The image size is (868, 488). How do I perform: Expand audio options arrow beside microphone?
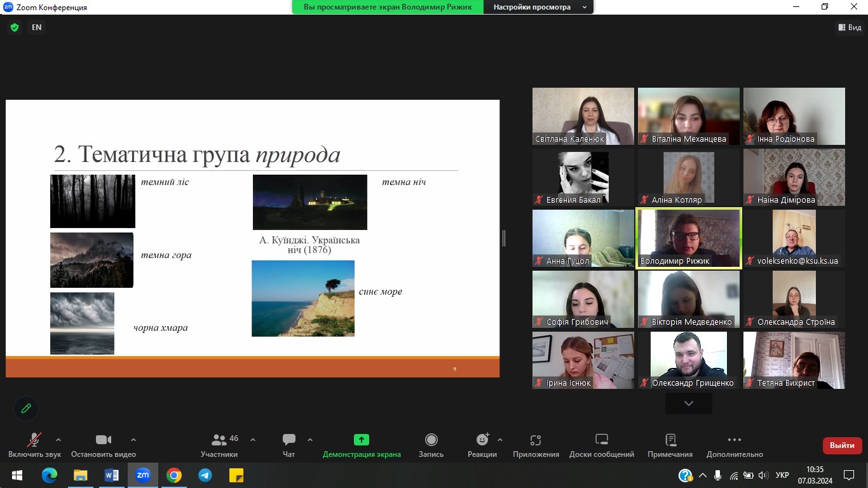[x=58, y=440]
